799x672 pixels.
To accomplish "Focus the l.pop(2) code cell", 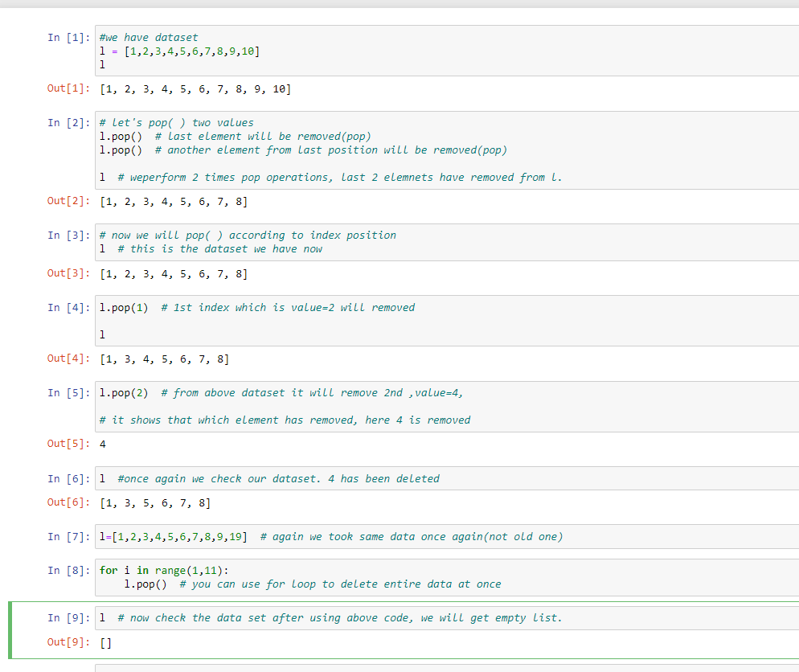I will click(447, 406).
